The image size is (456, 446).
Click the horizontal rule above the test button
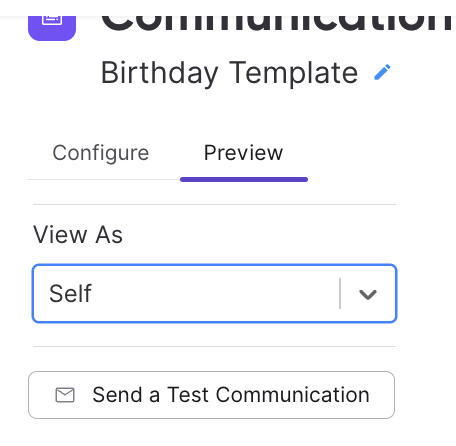tap(214, 346)
